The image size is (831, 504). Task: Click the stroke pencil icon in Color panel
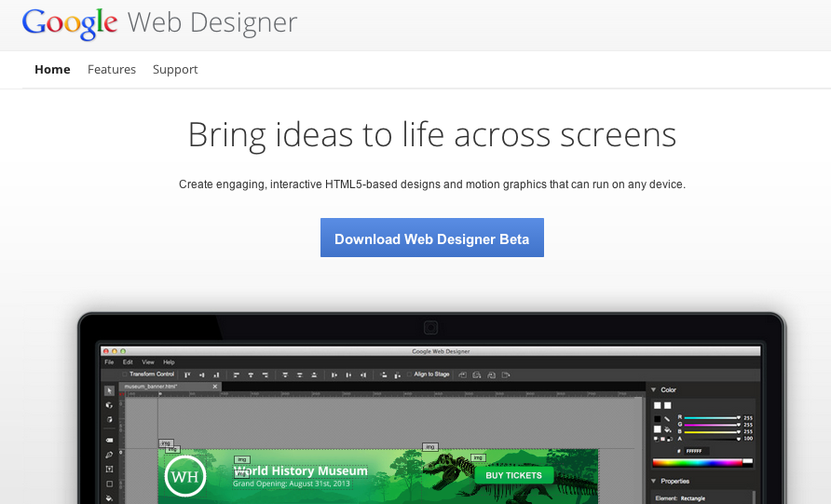(667, 419)
